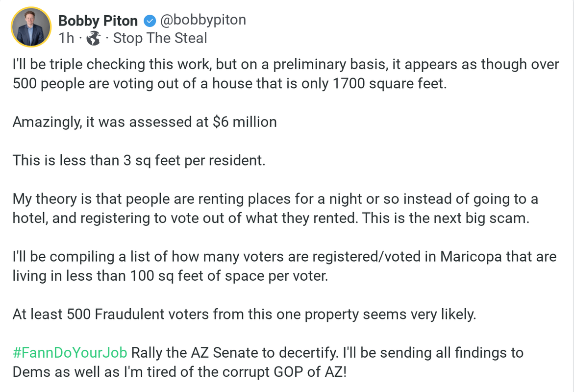This screenshot has width=574, height=392.
Task: Click the line "living in less than 100 sq feet"
Action: pyautogui.click(x=170, y=276)
